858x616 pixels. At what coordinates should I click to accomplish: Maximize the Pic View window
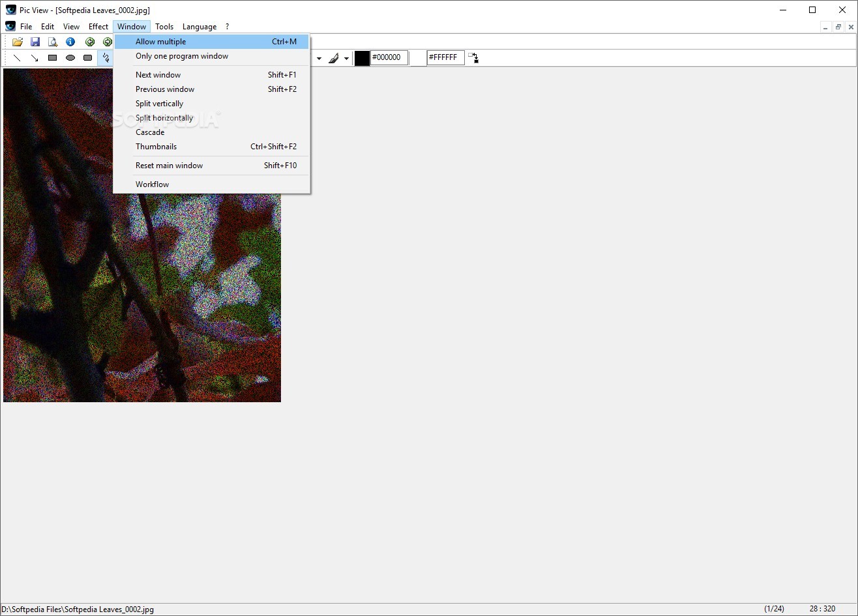[x=812, y=10]
